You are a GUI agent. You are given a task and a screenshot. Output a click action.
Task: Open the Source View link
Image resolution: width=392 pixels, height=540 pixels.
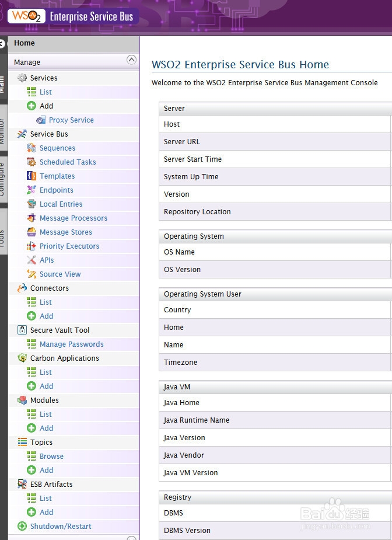pos(60,274)
